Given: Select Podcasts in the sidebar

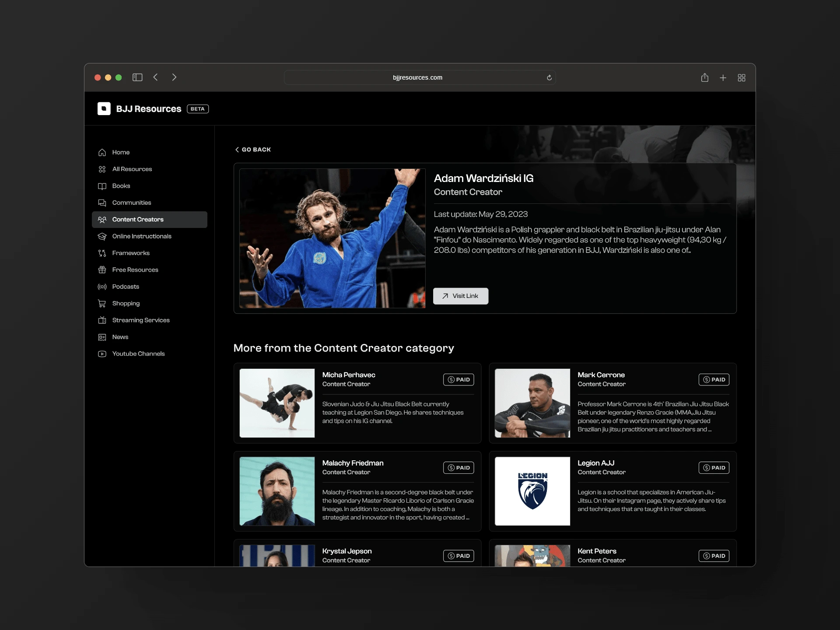Looking at the screenshot, I should pyautogui.click(x=150, y=287).
